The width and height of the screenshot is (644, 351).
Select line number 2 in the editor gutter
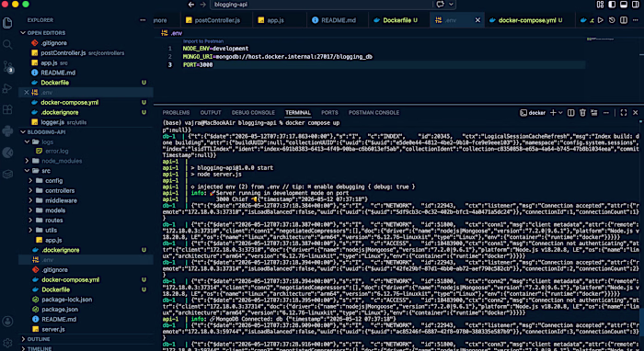[x=170, y=57]
